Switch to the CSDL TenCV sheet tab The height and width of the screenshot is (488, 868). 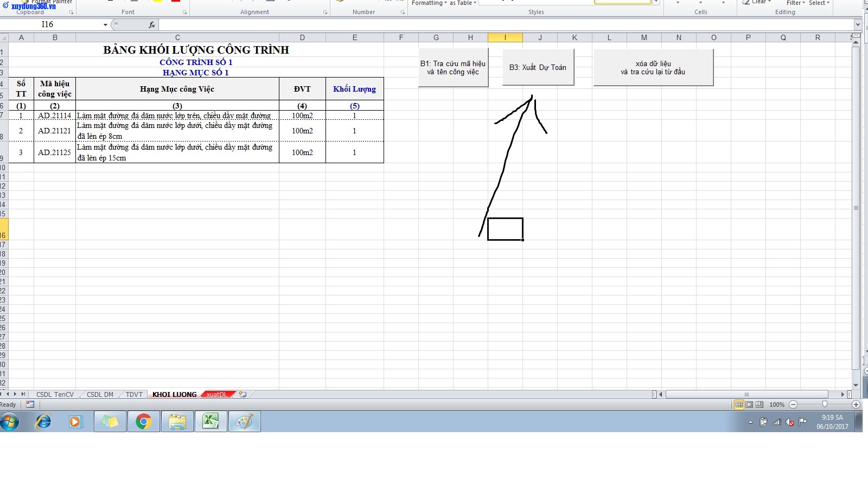pyautogui.click(x=55, y=395)
